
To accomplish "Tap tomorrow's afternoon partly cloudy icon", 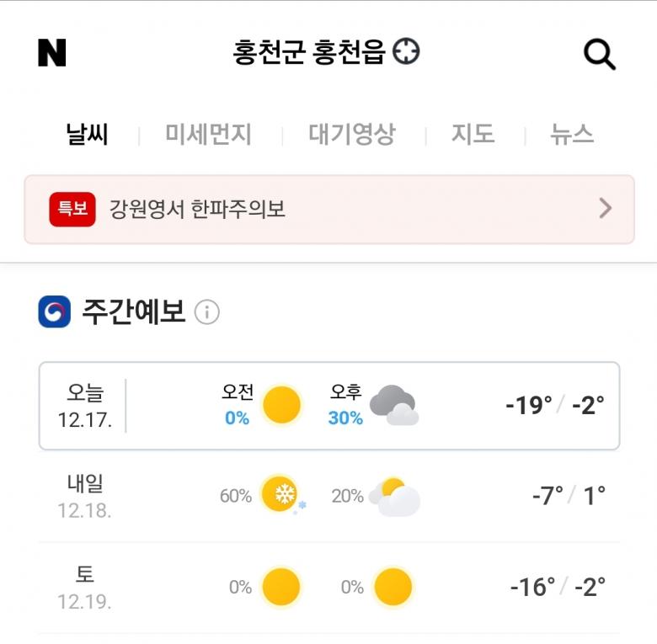I will click(393, 497).
